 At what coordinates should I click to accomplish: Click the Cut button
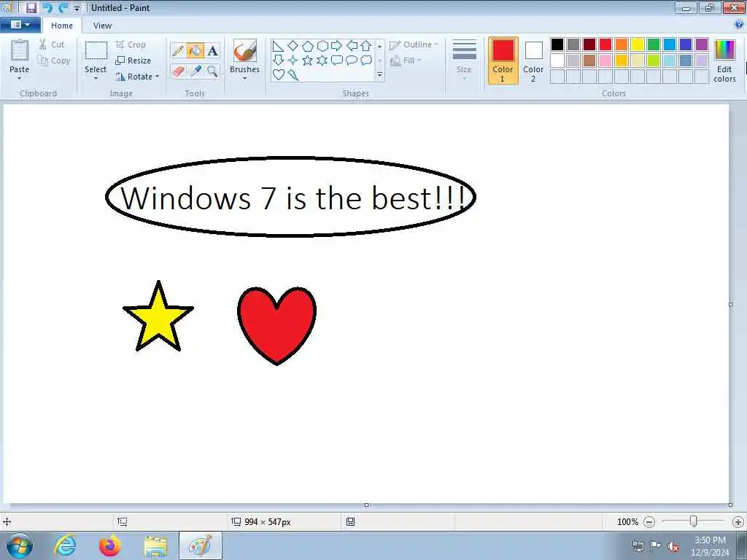click(52, 44)
